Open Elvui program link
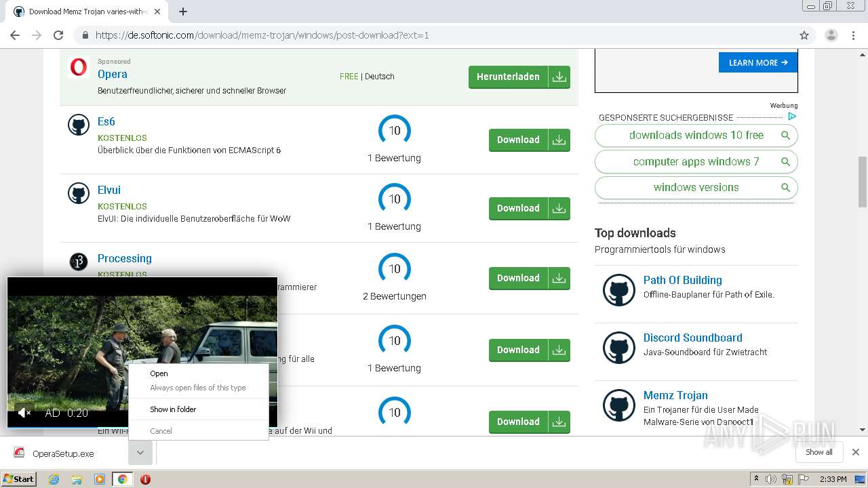This screenshot has width=868, height=488. pyautogui.click(x=109, y=190)
